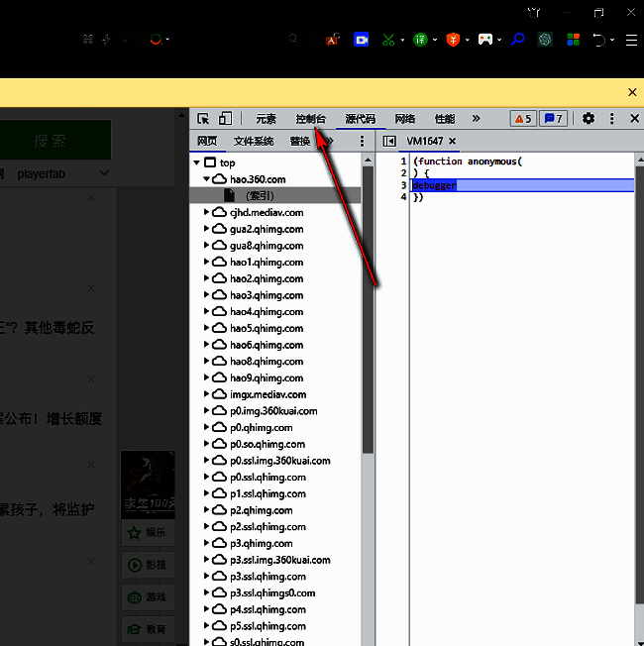Activate the inspect element picker icon
The width and height of the screenshot is (644, 646).
click(x=203, y=119)
